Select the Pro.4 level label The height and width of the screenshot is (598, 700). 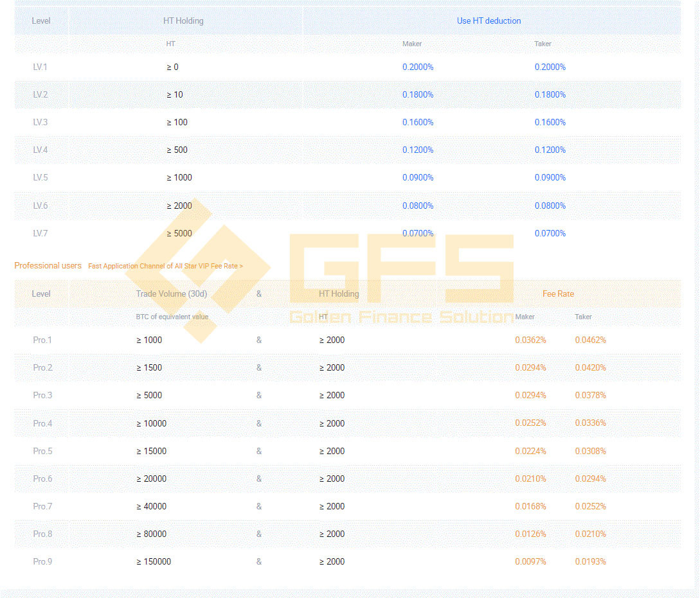[42, 423]
